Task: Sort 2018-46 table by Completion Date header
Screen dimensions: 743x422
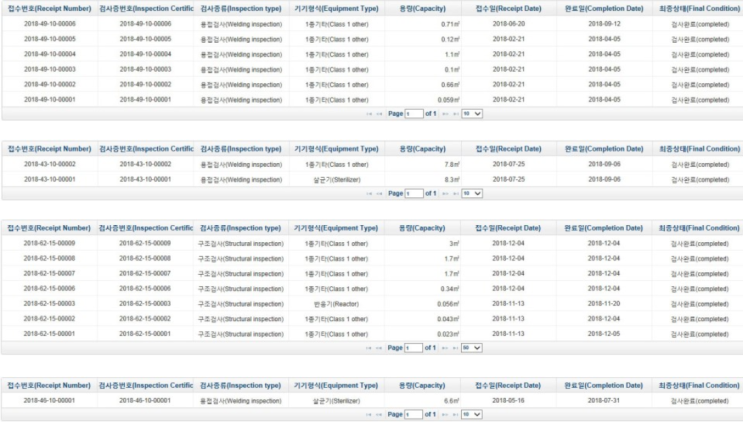Action: tap(604, 386)
